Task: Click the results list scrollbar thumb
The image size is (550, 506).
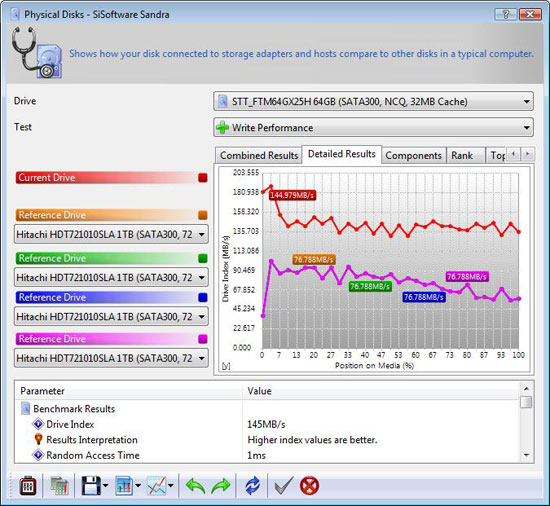Action: pos(526,402)
